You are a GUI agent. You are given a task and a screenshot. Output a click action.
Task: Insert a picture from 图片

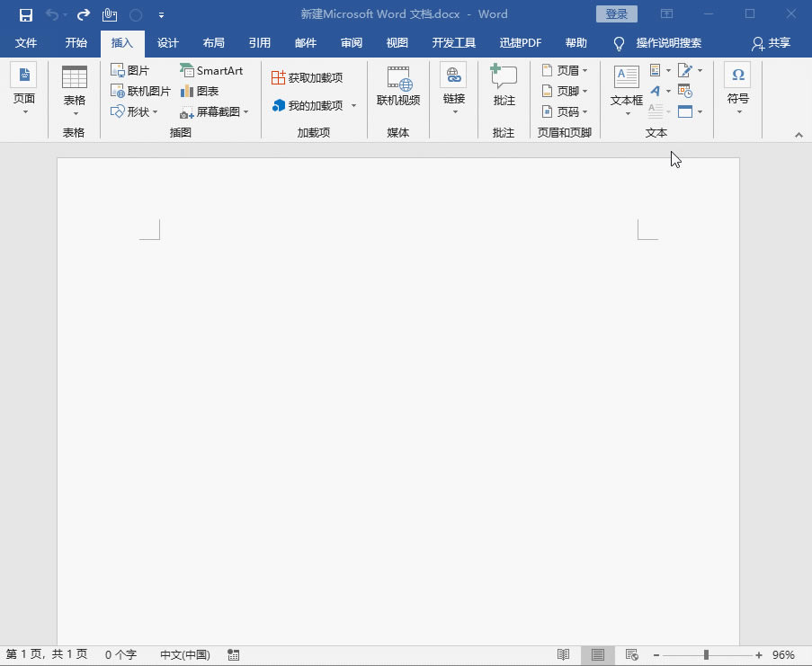136,69
